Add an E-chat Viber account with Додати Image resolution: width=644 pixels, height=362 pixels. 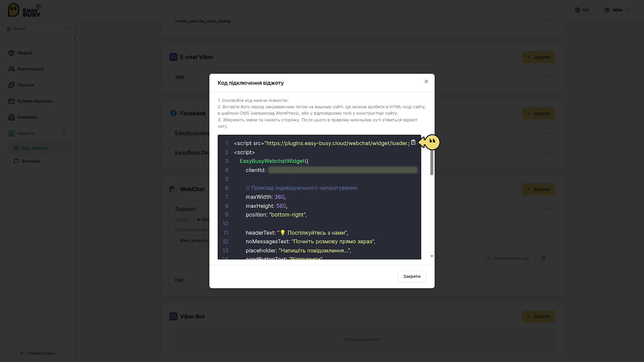tap(538, 57)
